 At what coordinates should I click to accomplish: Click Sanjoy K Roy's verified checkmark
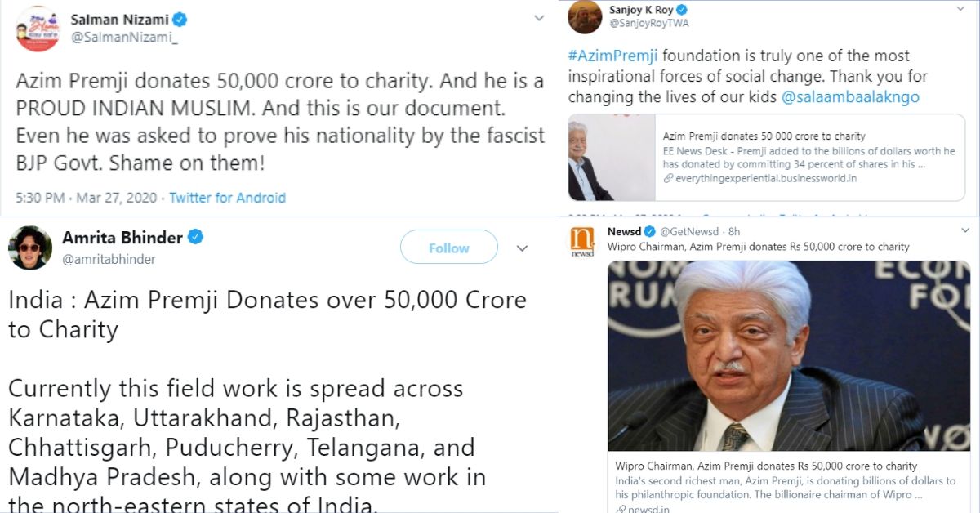(x=682, y=10)
